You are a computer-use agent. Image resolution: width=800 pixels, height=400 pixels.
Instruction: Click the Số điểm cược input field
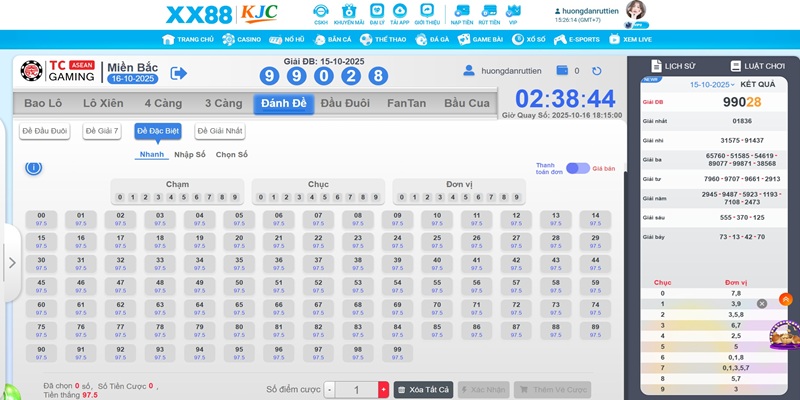[356, 390]
